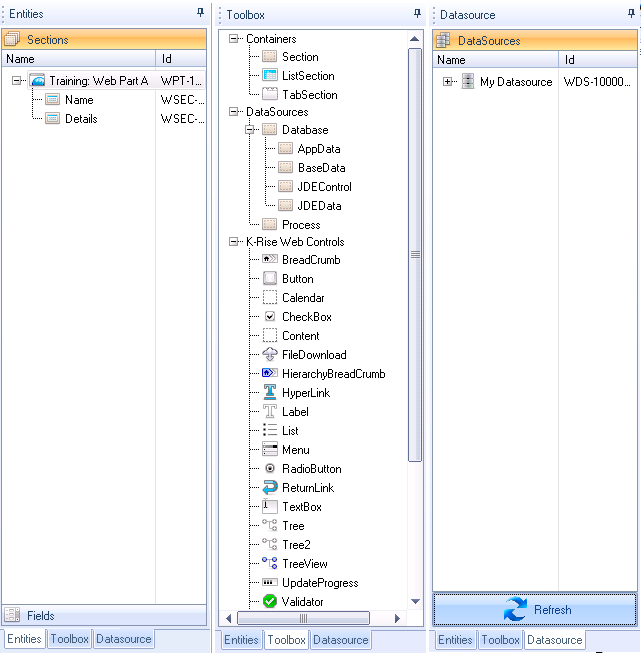Select the TreeView control icon

[269, 563]
